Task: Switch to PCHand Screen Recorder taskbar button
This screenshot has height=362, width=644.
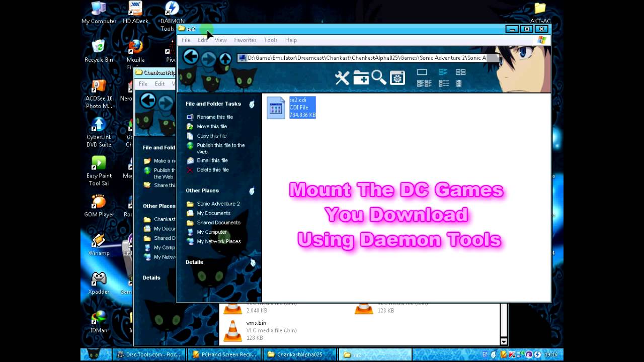Action: tap(224, 354)
